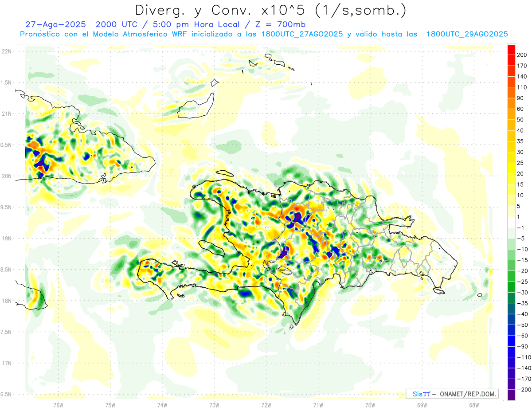
Task: Click the "74W" longitude label
Action: [162, 405]
